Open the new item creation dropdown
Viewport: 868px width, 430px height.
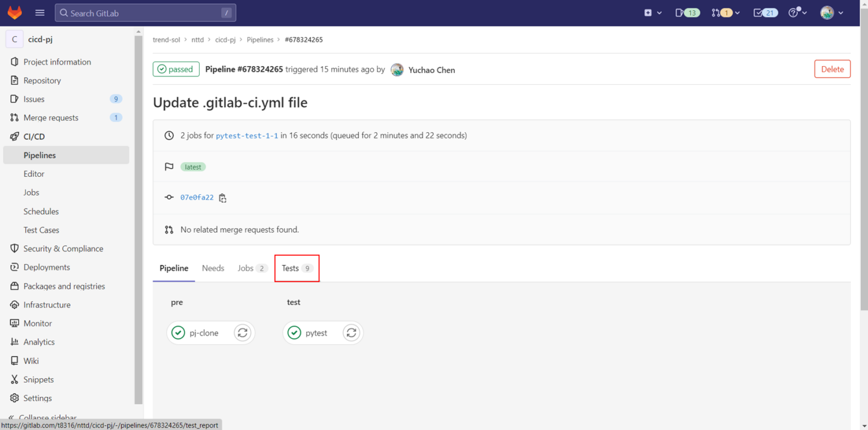tap(649, 12)
